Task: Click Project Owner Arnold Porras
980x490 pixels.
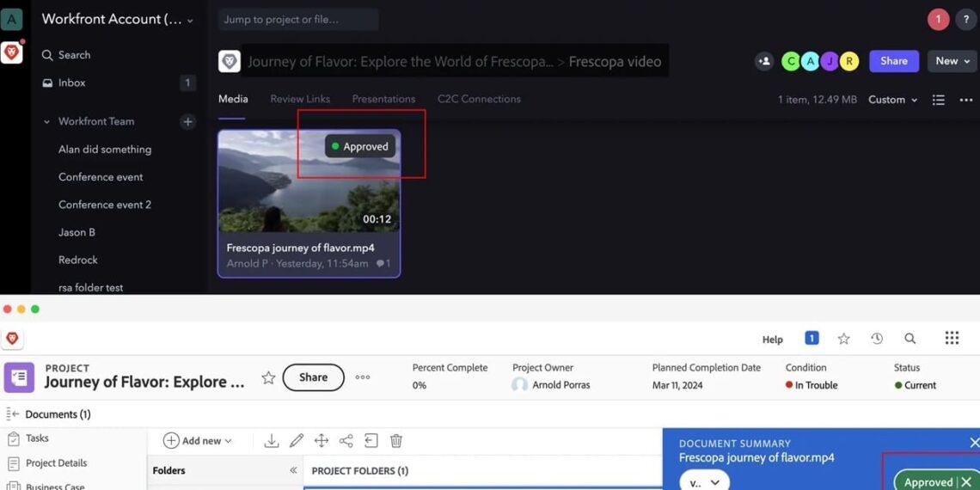Action: [x=551, y=385]
